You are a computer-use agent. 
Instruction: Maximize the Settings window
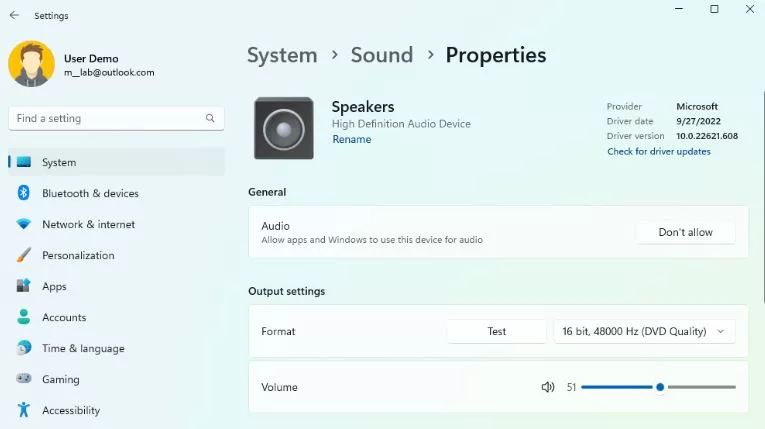point(714,9)
